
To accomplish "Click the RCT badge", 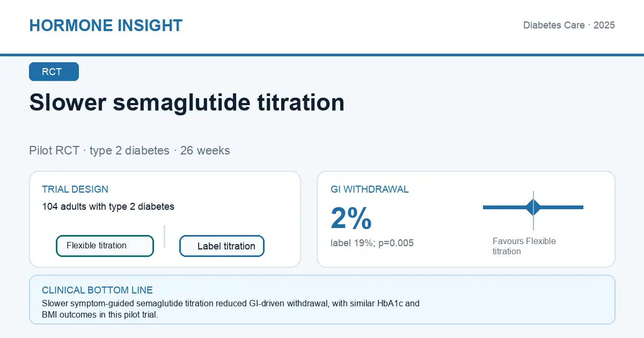I will point(54,72).
